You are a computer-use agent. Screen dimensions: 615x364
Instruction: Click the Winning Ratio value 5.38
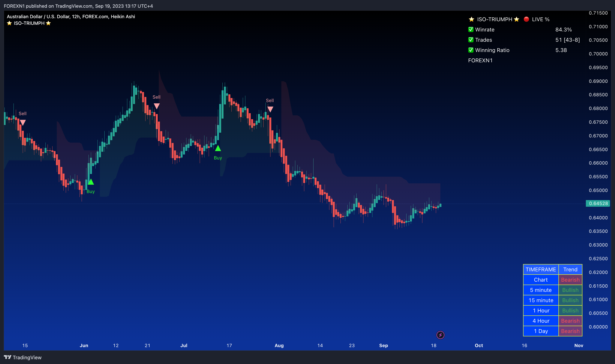pos(561,50)
